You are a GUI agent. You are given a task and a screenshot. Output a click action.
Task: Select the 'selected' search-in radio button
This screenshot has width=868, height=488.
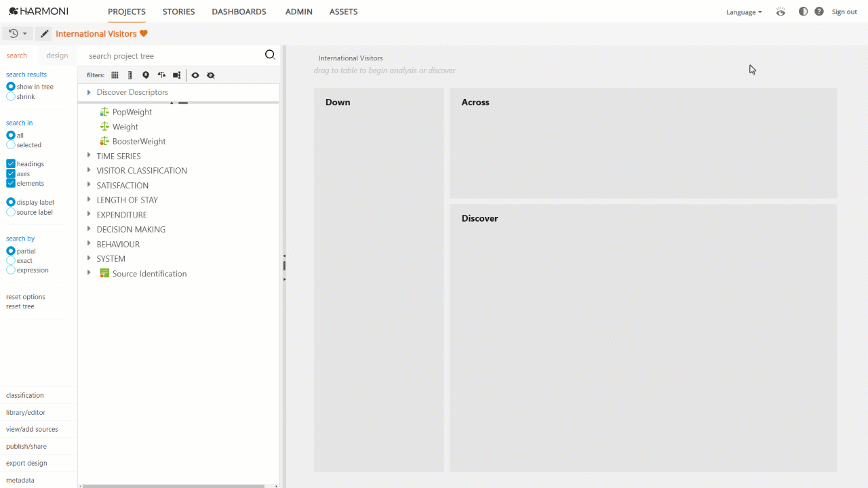(11, 145)
